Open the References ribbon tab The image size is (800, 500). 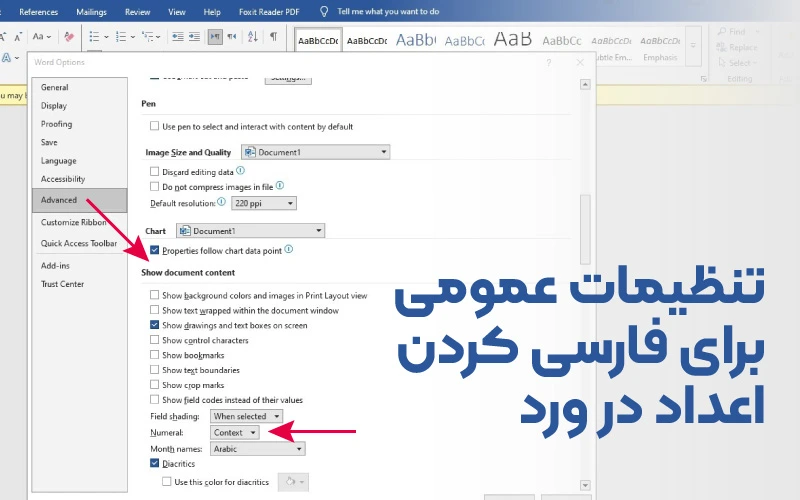tap(39, 12)
